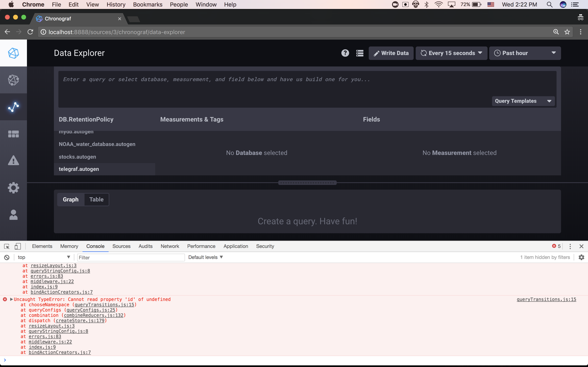Image resolution: width=588 pixels, height=367 pixels.
Task: Open the Alerting triangle icon
Action: [x=13, y=160]
